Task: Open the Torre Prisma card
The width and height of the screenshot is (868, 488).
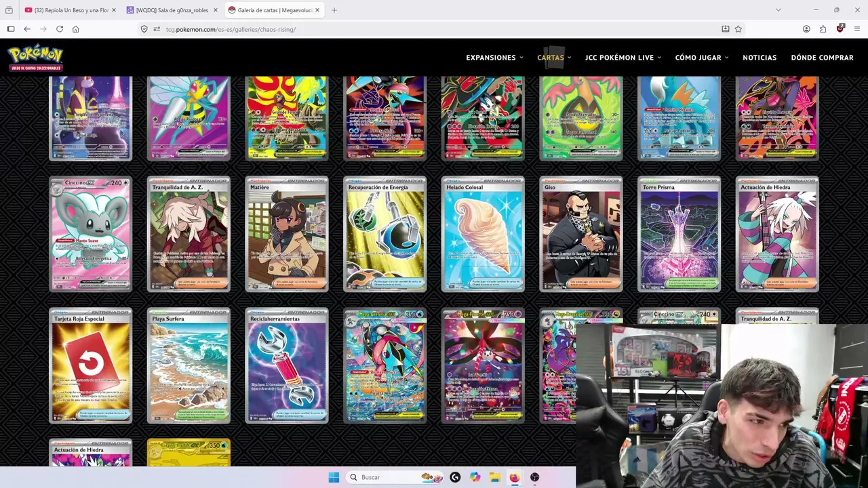Action: [679, 235]
